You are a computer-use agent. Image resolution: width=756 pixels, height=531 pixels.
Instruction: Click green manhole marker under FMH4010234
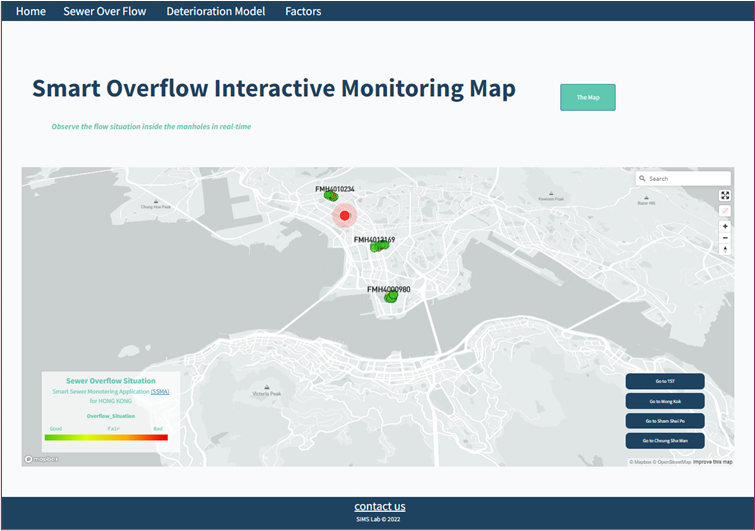(x=331, y=197)
